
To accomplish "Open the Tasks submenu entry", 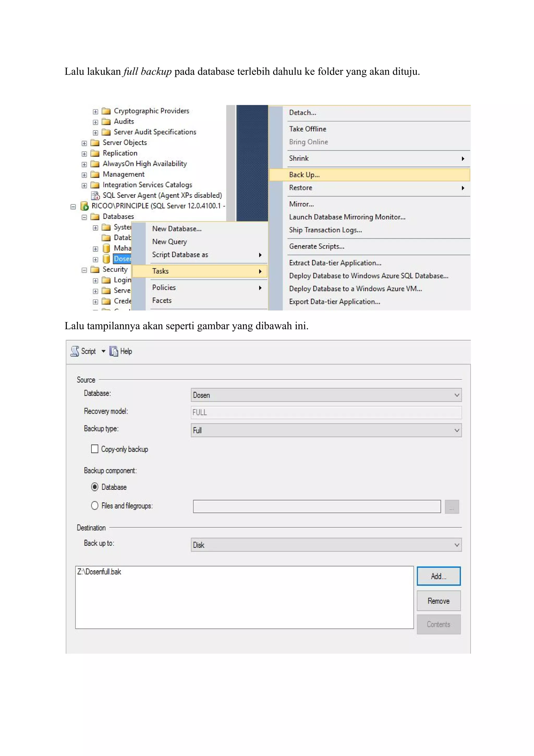I will pyautogui.click(x=199, y=271).
